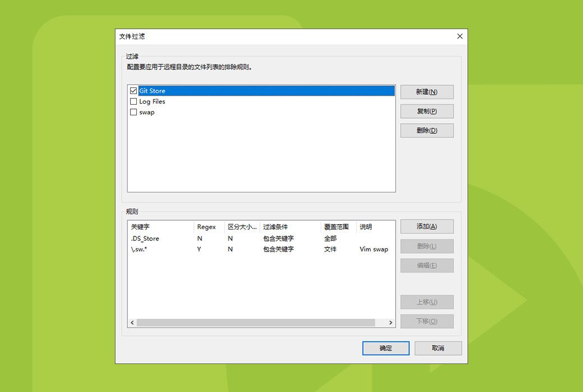This screenshot has height=392, width=583.
Task: Enable the Log Files filter checkbox
Action: pyautogui.click(x=133, y=101)
